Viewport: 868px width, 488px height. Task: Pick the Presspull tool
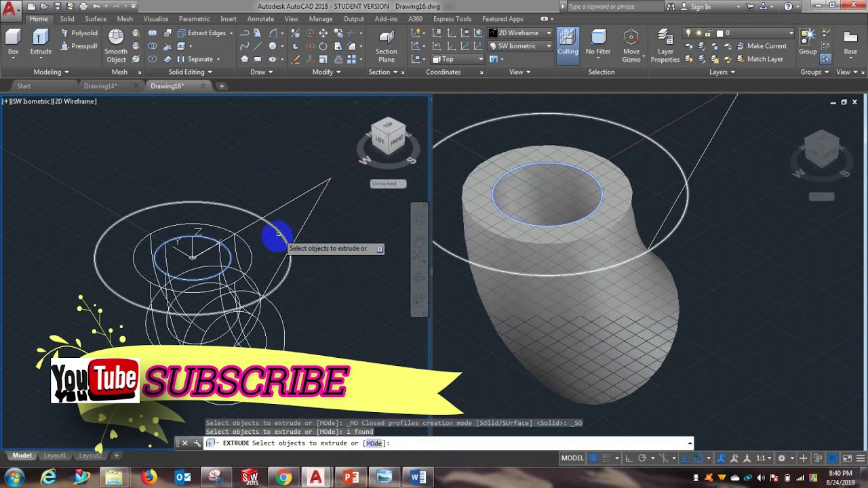coord(79,46)
